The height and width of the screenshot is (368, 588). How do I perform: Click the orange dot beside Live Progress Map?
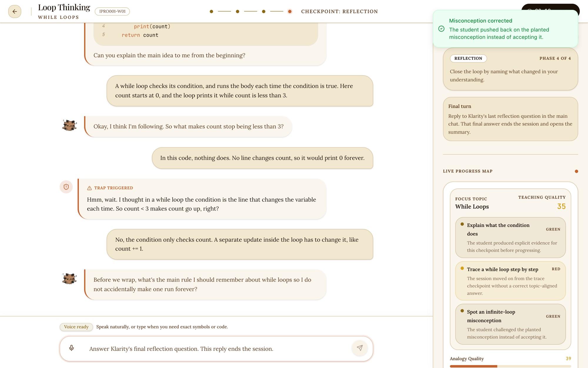pos(576,171)
